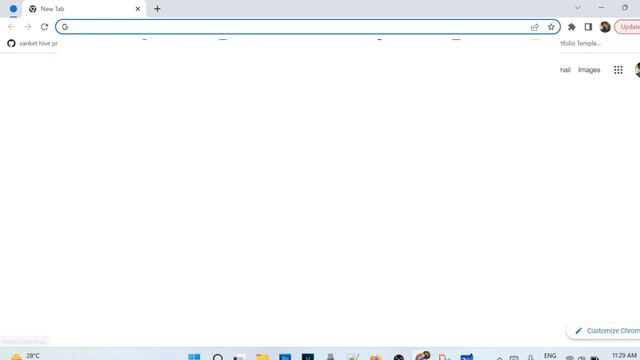Open a new tab with the plus button
The image size is (640, 360).
click(x=157, y=9)
